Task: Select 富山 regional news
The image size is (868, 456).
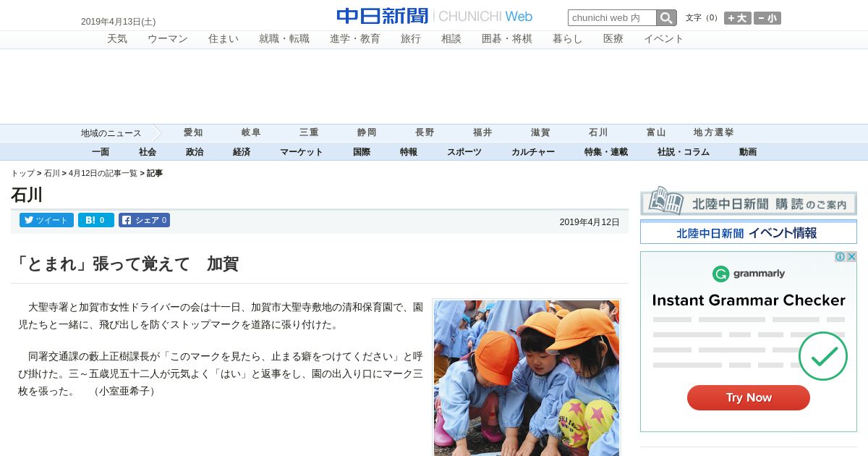Action: (656, 133)
